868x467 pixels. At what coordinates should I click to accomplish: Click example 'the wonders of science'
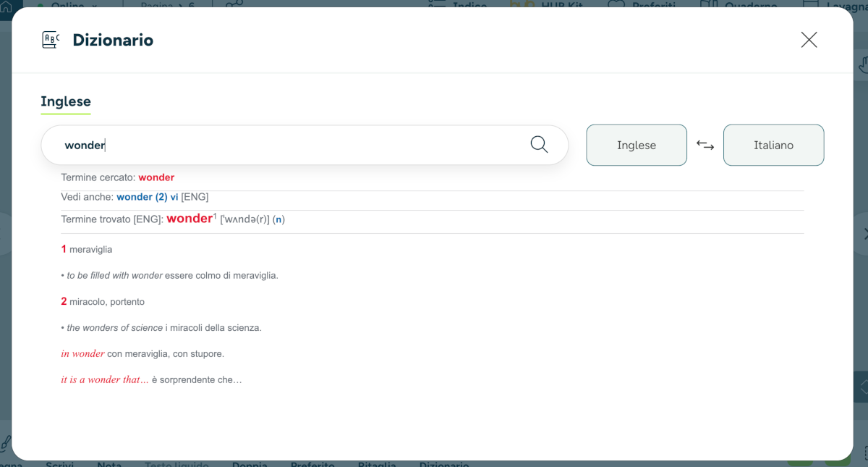click(x=114, y=328)
